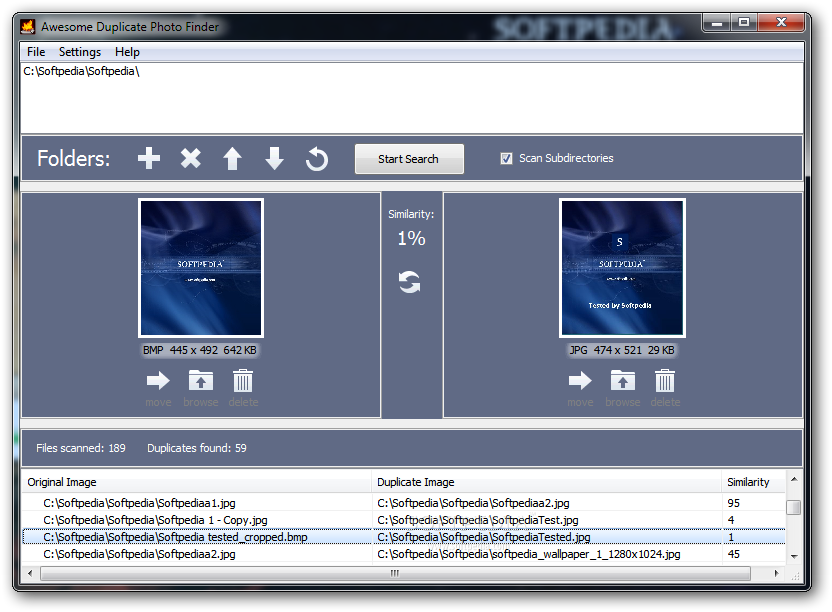Image resolution: width=832 pixels, height=612 pixels.
Task: Sort by the Duplicate Image column header
Action: point(547,482)
